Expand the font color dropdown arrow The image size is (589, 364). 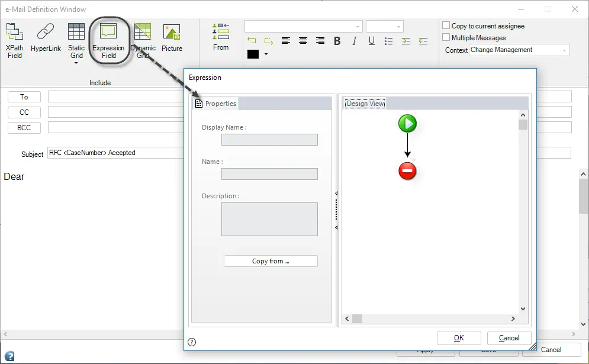click(266, 54)
